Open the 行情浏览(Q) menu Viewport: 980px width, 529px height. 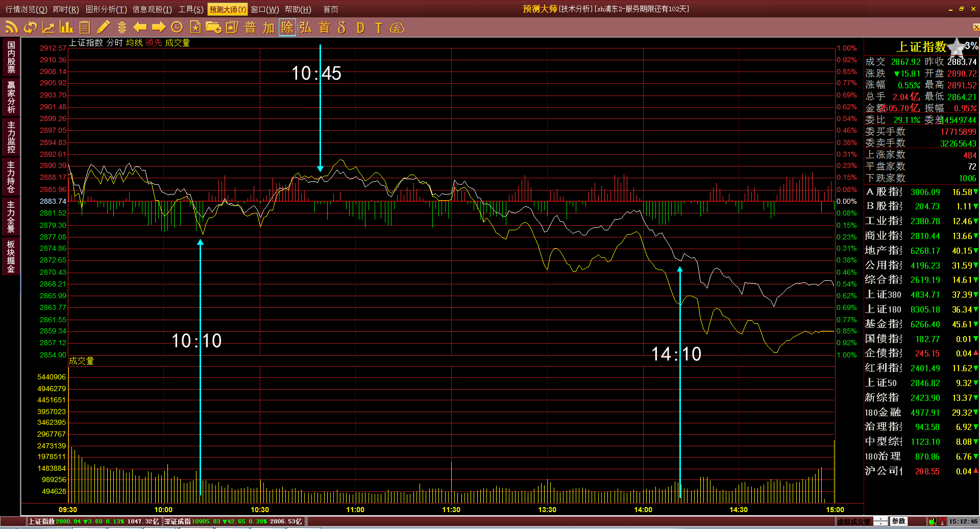26,9
